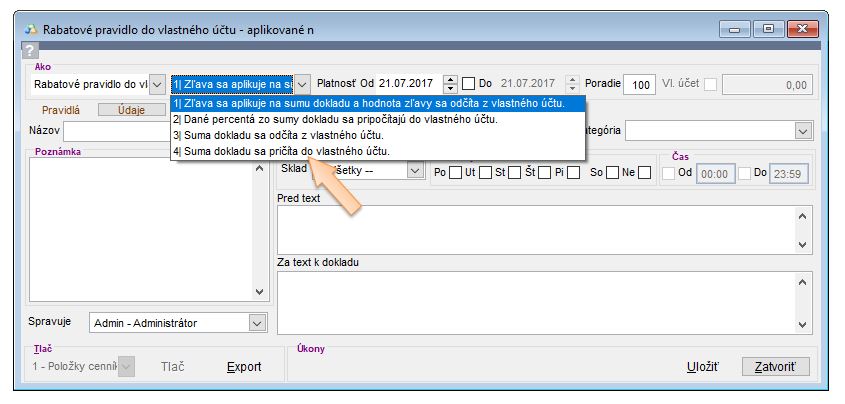Enable the Platnosť Do date checkbox
845x404 pixels.
tap(469, 85)
